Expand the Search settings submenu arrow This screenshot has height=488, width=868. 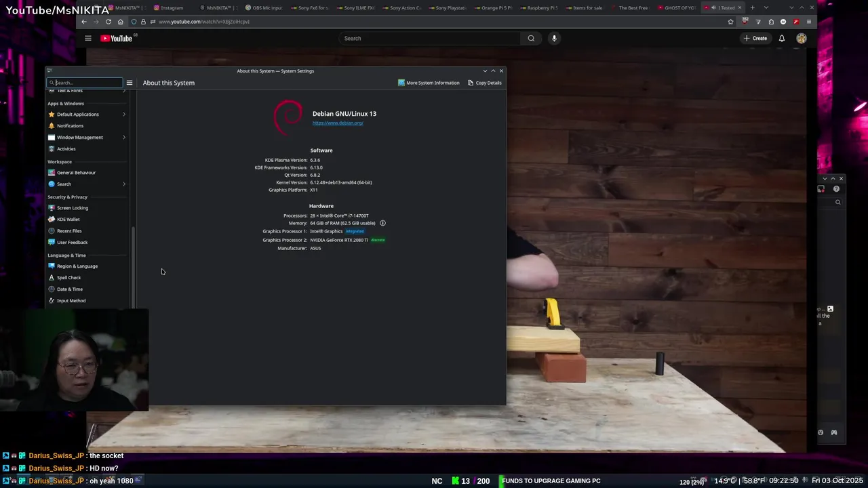(124, 184)
